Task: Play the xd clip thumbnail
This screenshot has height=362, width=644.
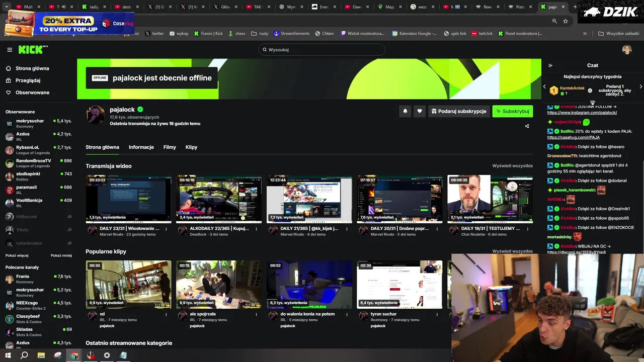Action: tap(128, 285)
